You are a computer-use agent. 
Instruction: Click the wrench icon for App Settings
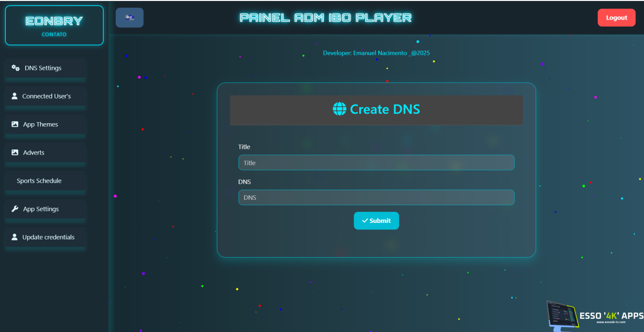(x=15, y=209)
